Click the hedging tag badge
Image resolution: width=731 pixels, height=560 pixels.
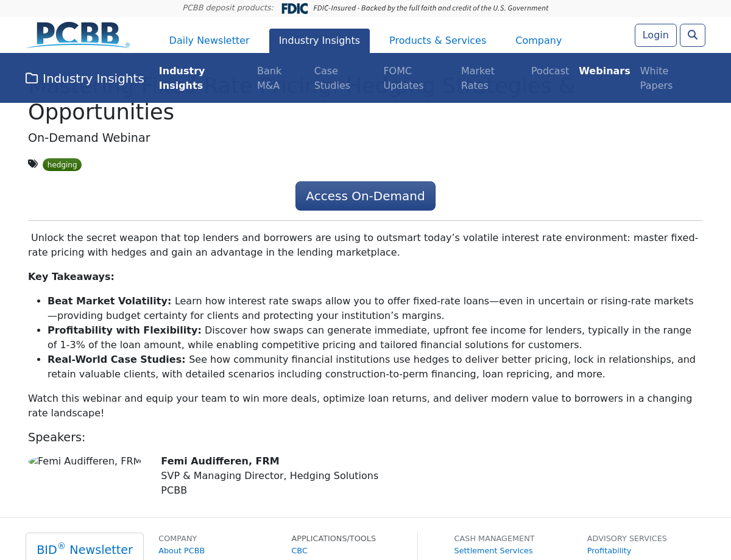pyautogui.click(x=62, y=164)
